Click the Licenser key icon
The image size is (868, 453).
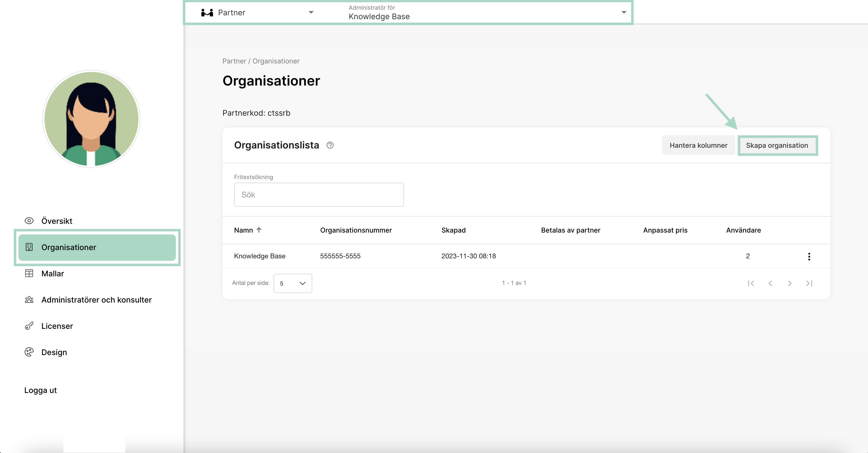pos(29,326)
